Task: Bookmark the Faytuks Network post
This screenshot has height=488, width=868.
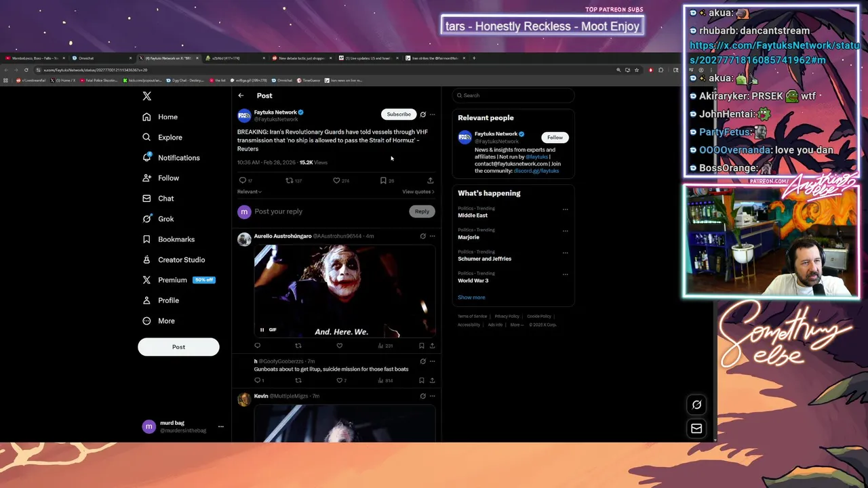Action: pos(383,180)
